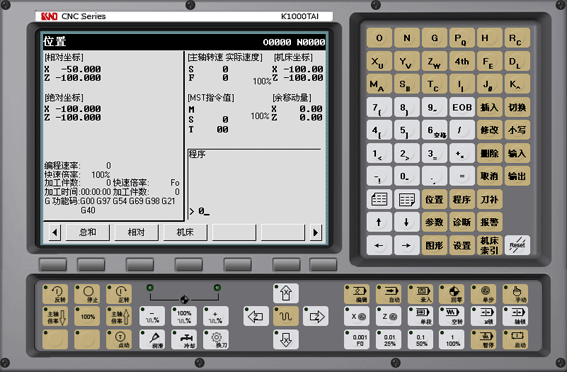Expand softkeys with the right arrow

pos(315,232)
